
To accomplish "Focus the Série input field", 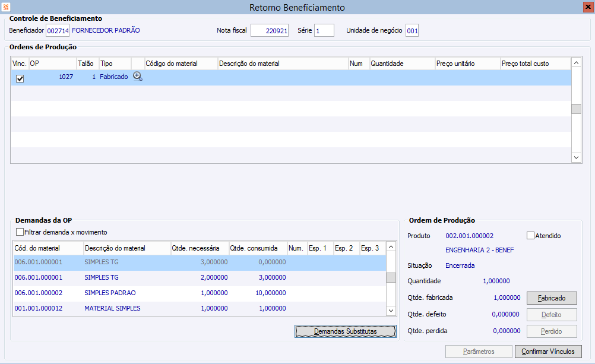I will (324, 30).
